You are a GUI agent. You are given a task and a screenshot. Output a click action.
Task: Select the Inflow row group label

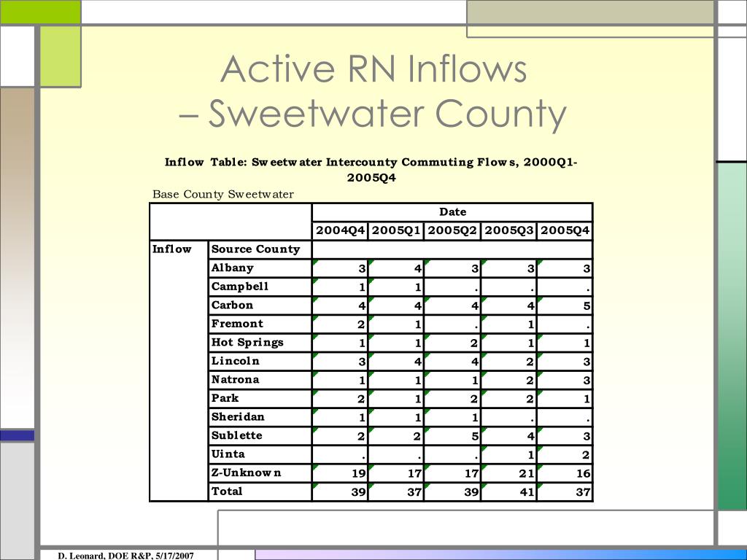coord(171,249)
